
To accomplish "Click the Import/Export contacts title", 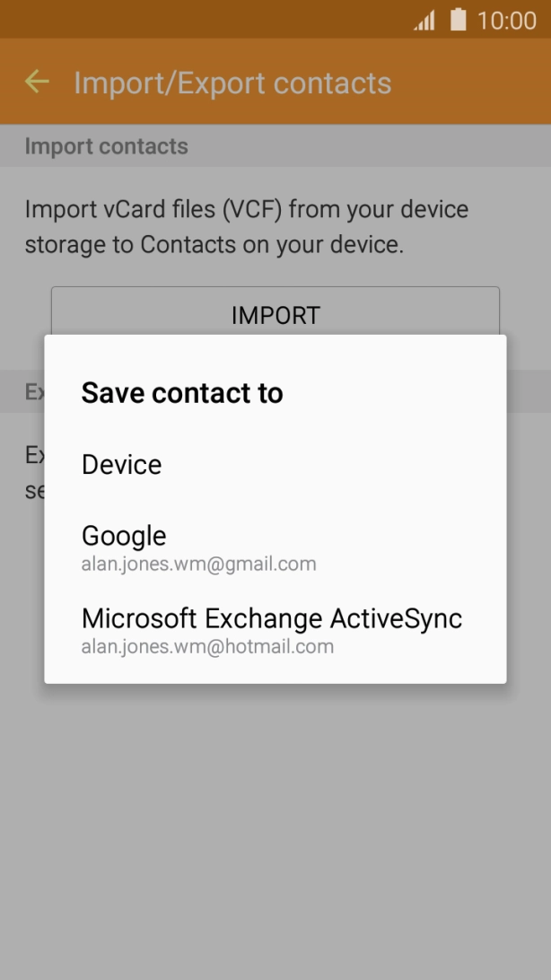I will click(232, 83).
